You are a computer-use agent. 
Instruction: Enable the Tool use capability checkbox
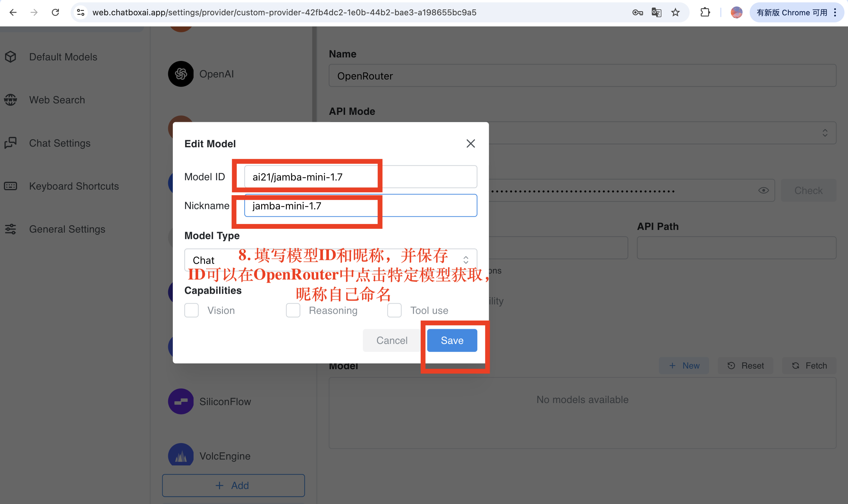394,310
